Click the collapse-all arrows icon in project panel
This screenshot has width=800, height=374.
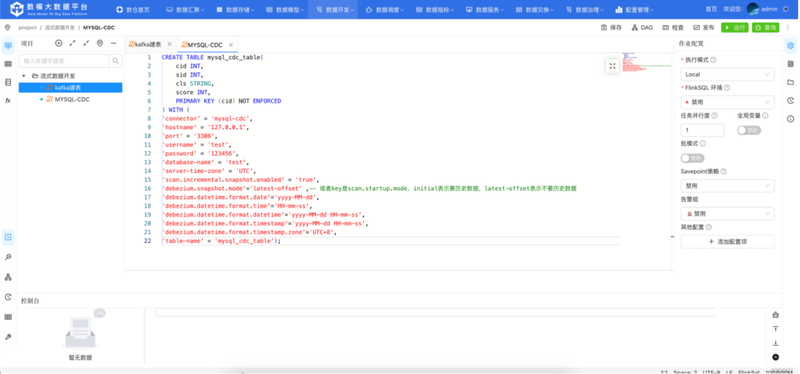[x=86, y=43]
